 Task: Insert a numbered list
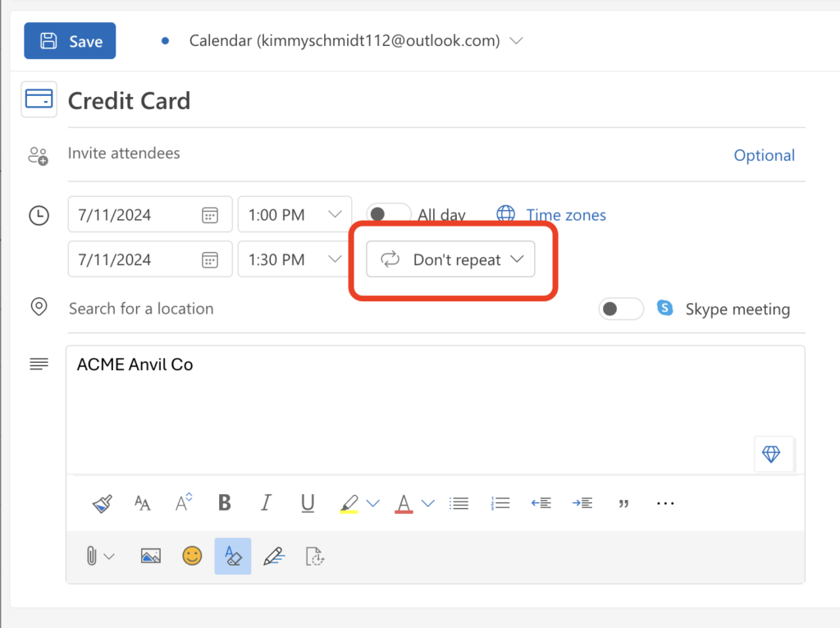500,503
